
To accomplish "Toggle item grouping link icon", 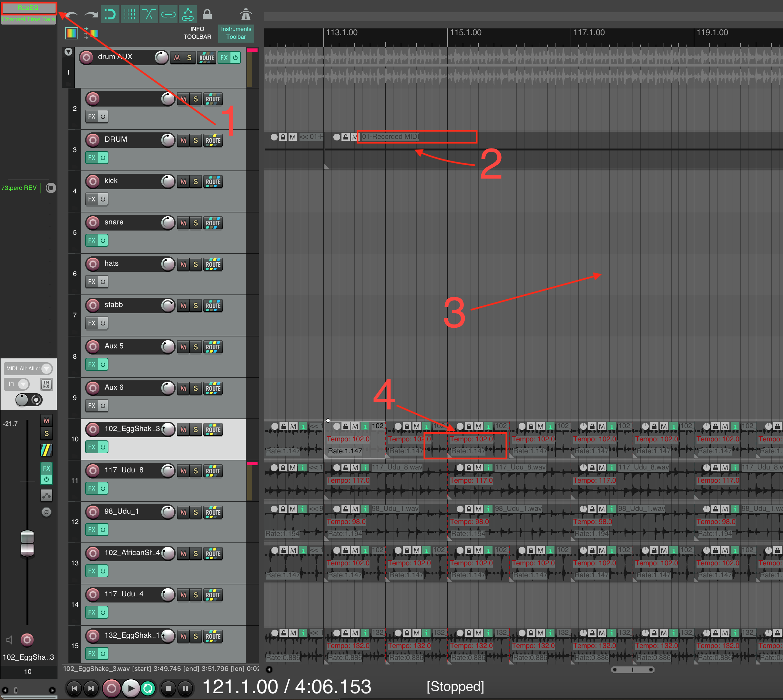I will (x=168, y=15).
